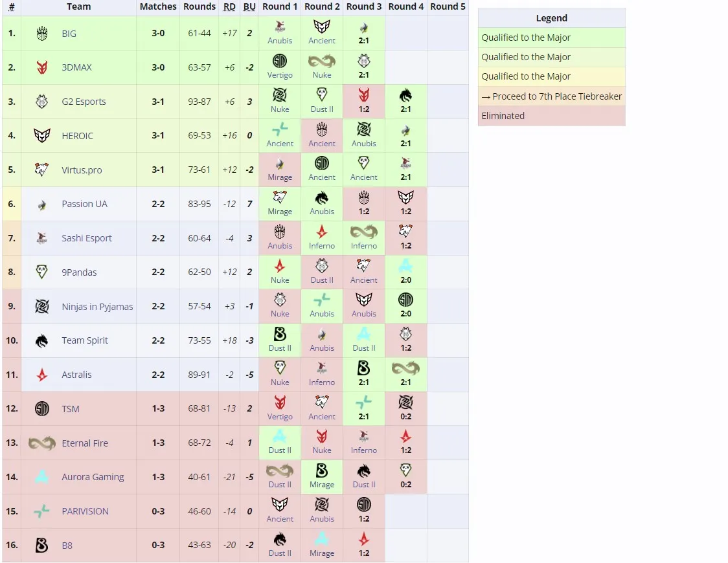Click the TSM logo in row 12

click(42, 408)
